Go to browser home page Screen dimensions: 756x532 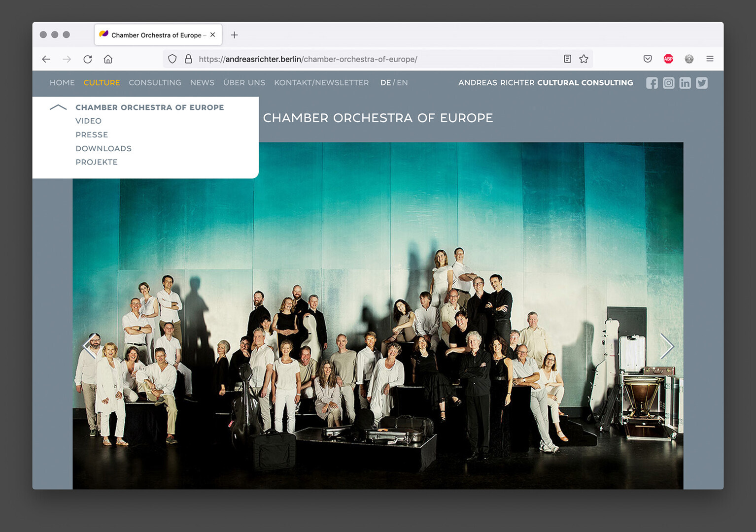[x=108, y=59]
